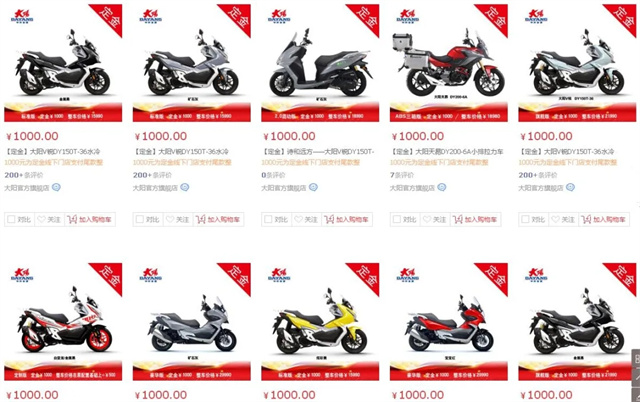The height and width of the screenshot is (402, 640).
Task: Follow the red DY200-6A motorcycle via heart icon
Action: point(435,220)
